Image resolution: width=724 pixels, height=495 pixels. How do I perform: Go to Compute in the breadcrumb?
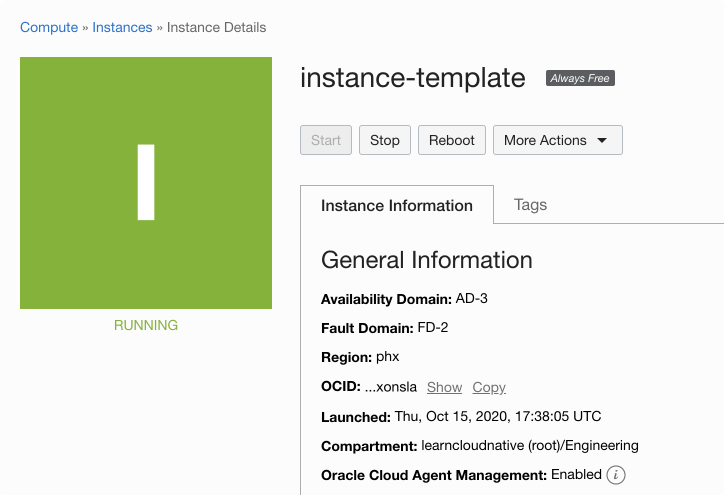coord(49,27)
